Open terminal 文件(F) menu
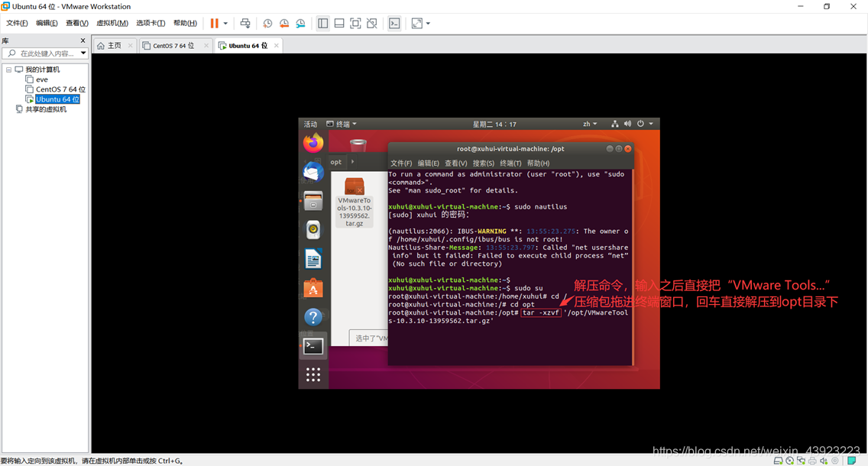This screenshot has height=466, width=868. coord(401,163)
